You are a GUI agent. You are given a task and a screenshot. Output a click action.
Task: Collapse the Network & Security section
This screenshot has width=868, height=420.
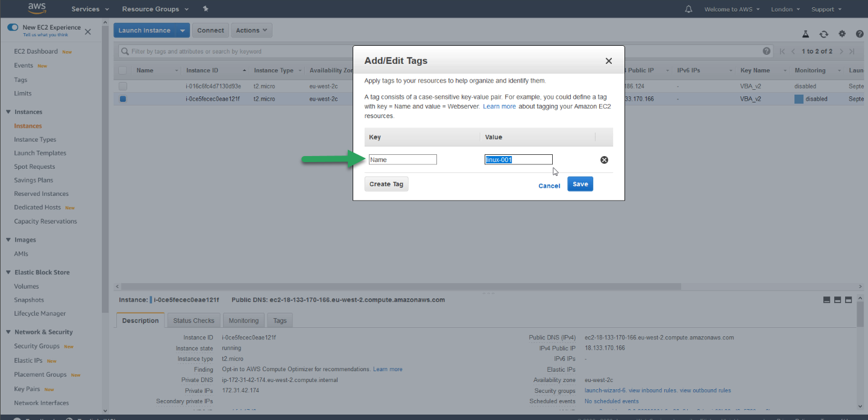(x=8, y=332)
